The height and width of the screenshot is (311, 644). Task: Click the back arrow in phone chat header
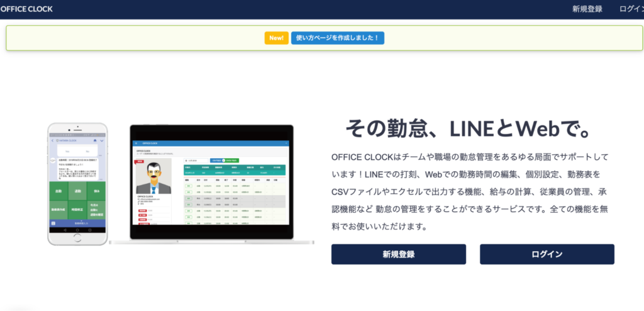[x=53, y=140]
